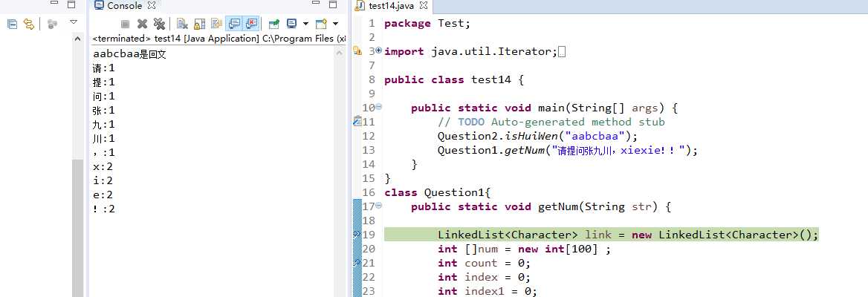868x297 pixels.
Task: Toggle show console when standard error changes
Action: 251,24
